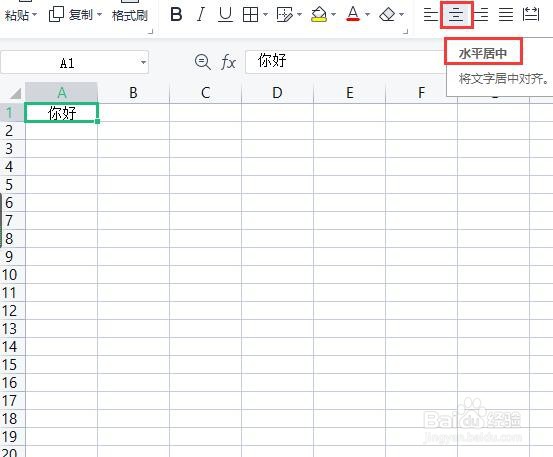The height and width of the screenshot is (457, 553).
Task: Select column A header
Action: point(62,93)
